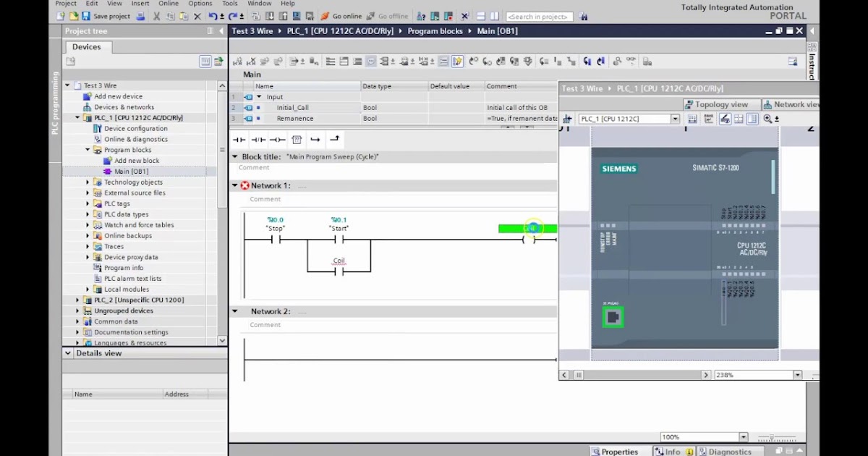Switch to the Network view tab
This screenshot has width=868, height=456.
(791, 104)
